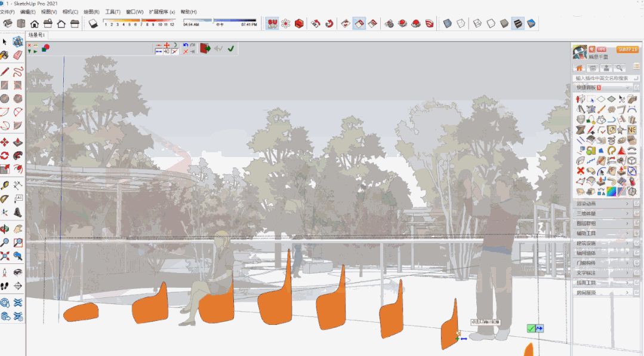Screen dimensions: 644x356
Task: Click the red cube plugin icon in top toolbar
Action: (x=299, y=23)
